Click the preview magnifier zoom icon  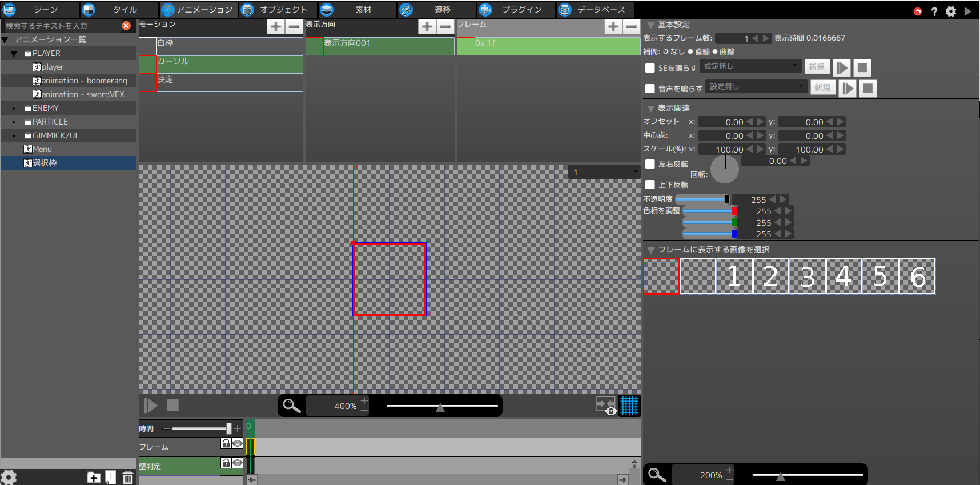click(292, 406)
